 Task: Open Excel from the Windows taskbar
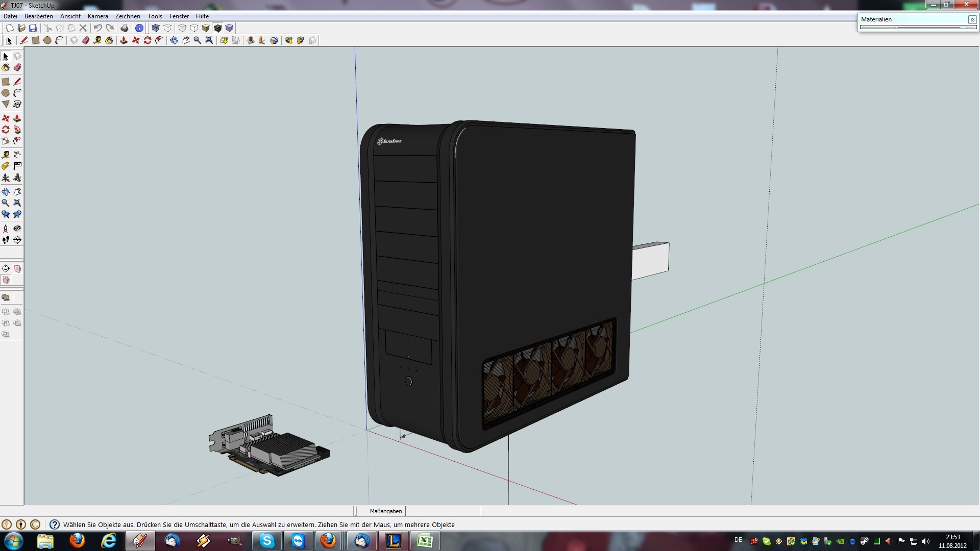[425, 541]
